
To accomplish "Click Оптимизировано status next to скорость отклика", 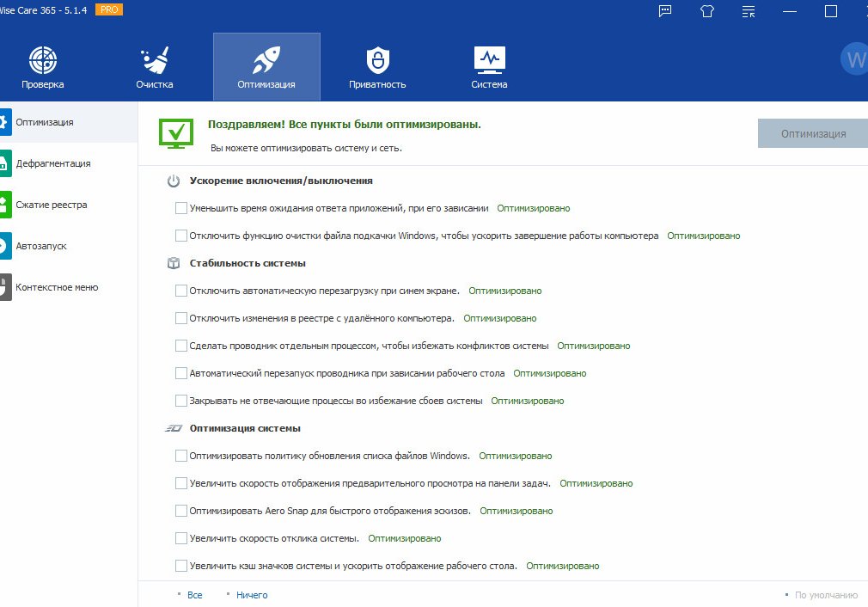I will 405,538.
